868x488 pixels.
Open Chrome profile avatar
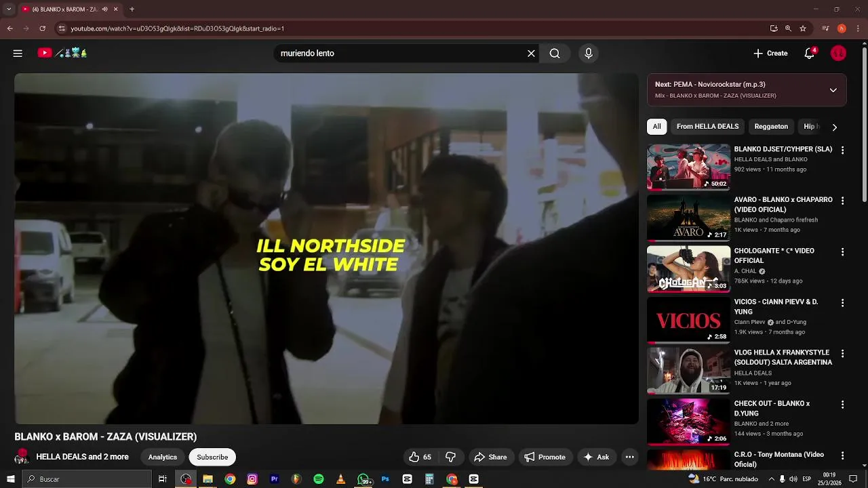tap(842, 28)
